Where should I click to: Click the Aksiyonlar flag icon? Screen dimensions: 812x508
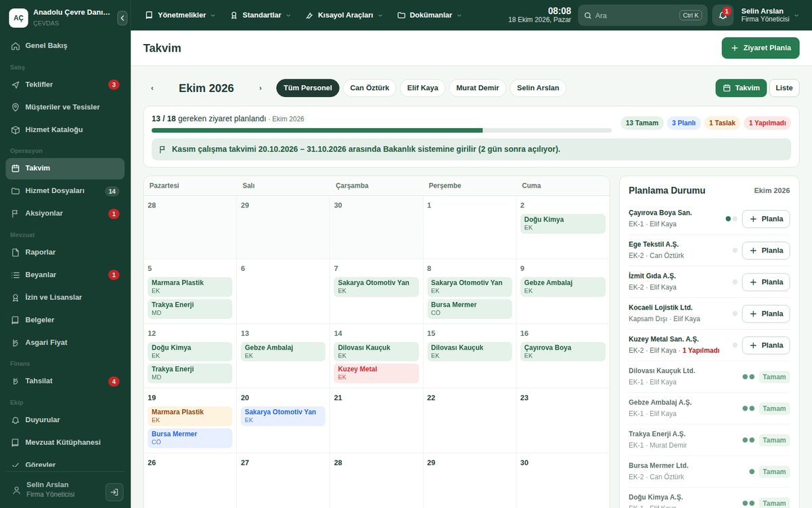pyautogui.click(x=16, y=213)
